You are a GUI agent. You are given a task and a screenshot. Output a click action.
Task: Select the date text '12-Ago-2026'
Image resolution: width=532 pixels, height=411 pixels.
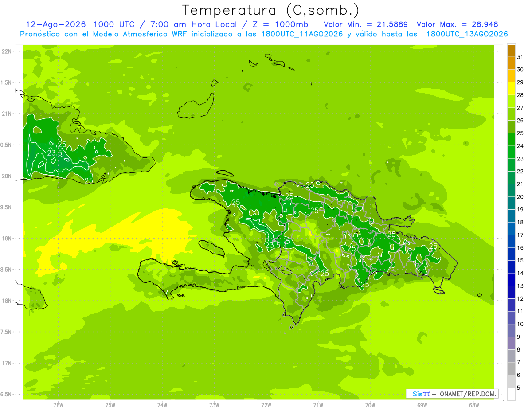(56, 24)
